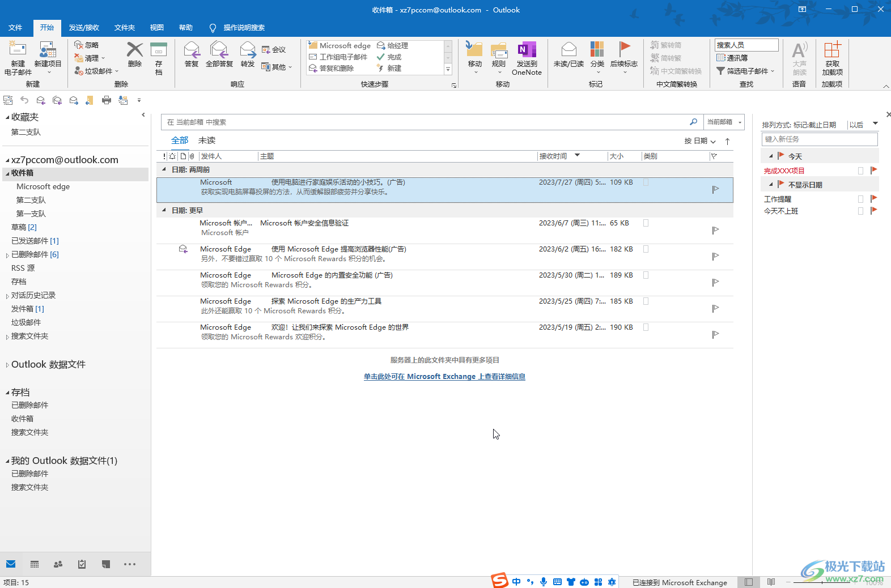Switch to Calendar view in navigation bar
This screenshot has width=891, height=588.
coord(35,564)
